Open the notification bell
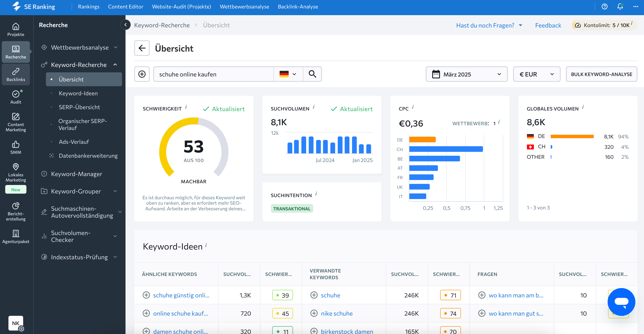This screenshot has width=644, height=334. (x=620, y=6)
